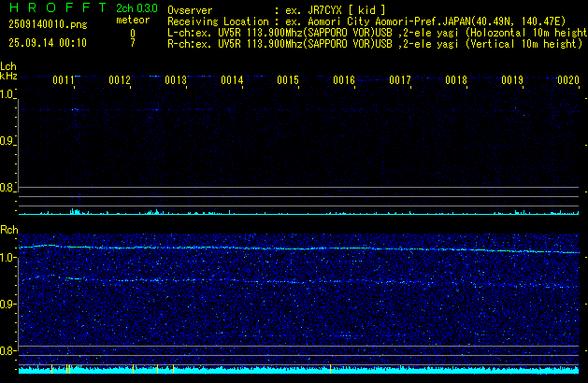Select the Lch meteor count '0'
The image size is (588, 383).
click(x=133, y=34)
